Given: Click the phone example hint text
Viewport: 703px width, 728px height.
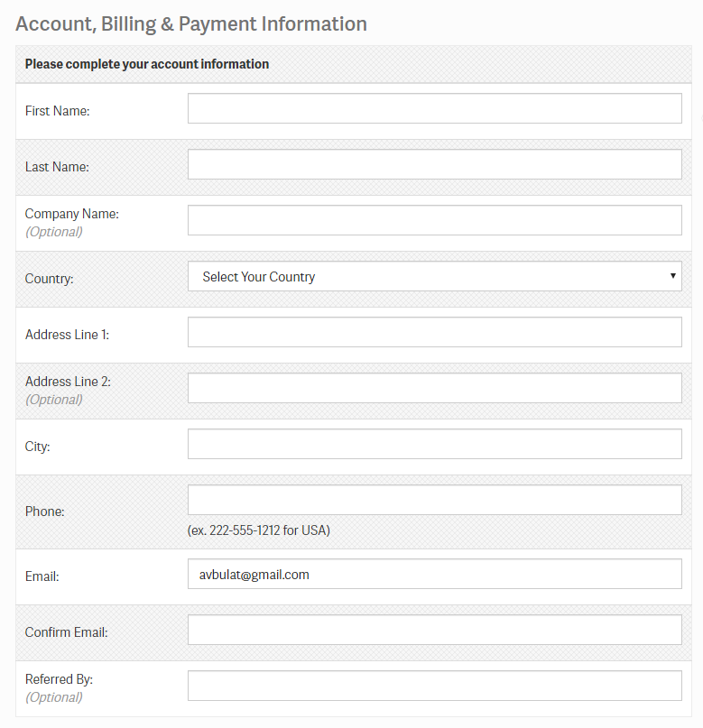Looking at the screenshot, I should [259, 530].
